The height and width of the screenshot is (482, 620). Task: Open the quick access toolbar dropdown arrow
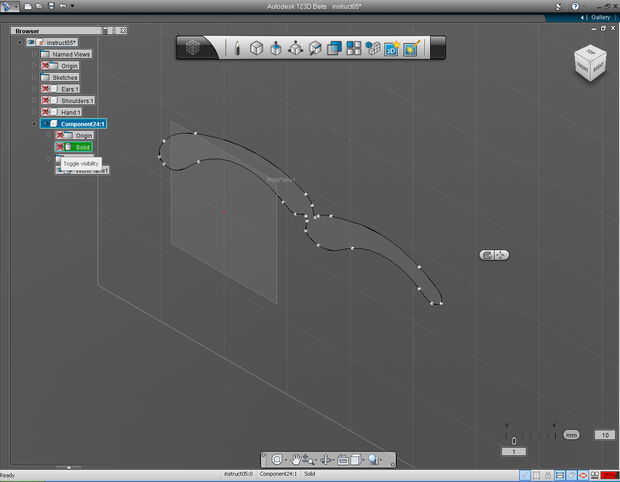72,6
